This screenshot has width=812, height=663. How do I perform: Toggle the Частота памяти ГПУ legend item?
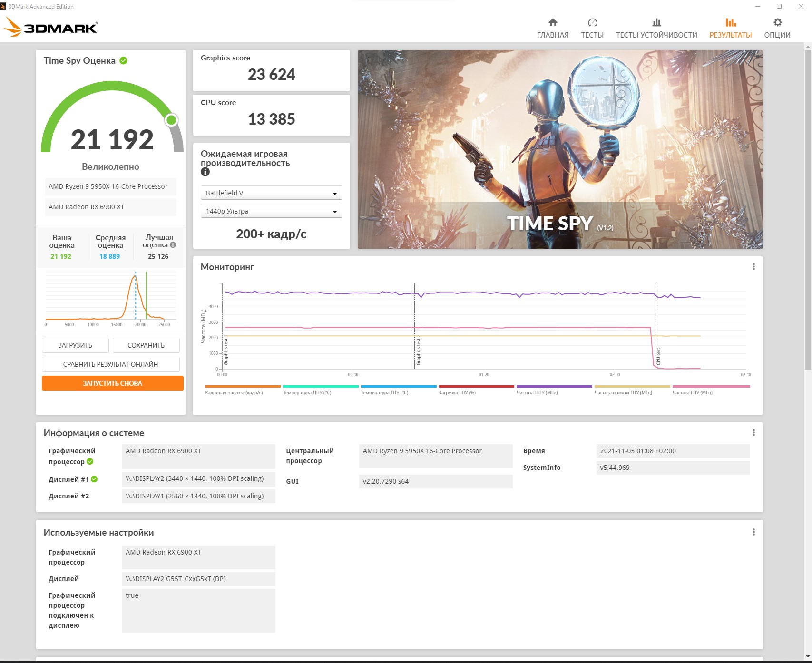[x=632, y=390]
